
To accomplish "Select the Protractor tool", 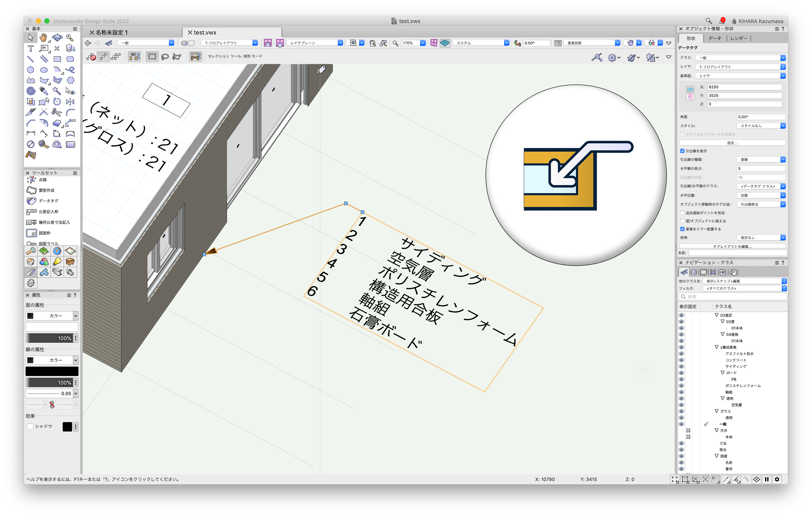I will 57,144.
